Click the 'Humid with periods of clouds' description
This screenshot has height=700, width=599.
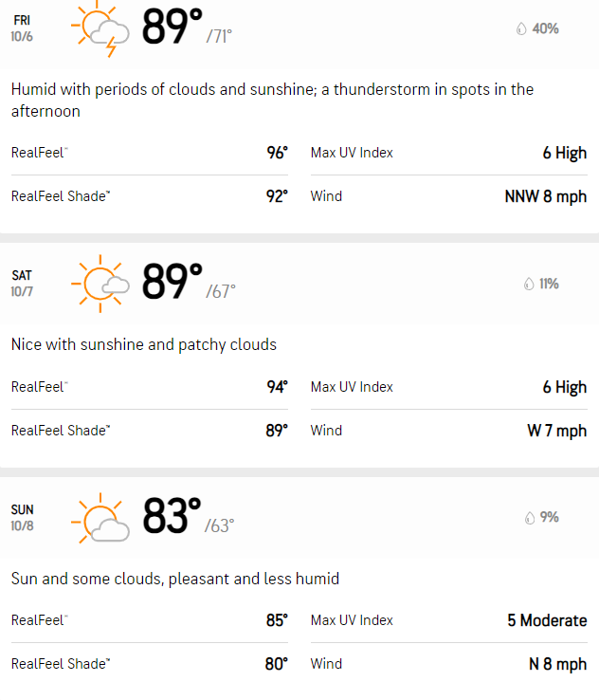[x=273, y=100]
